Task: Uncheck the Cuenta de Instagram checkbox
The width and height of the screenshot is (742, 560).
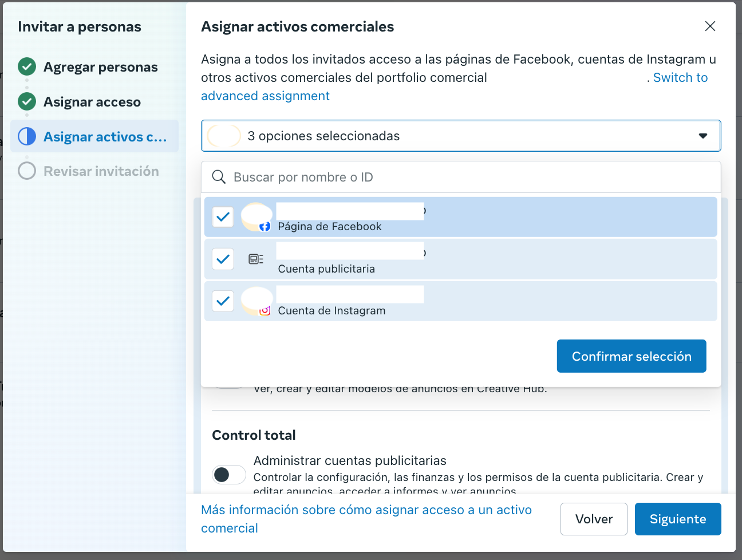Action: (x=223, y=301)
